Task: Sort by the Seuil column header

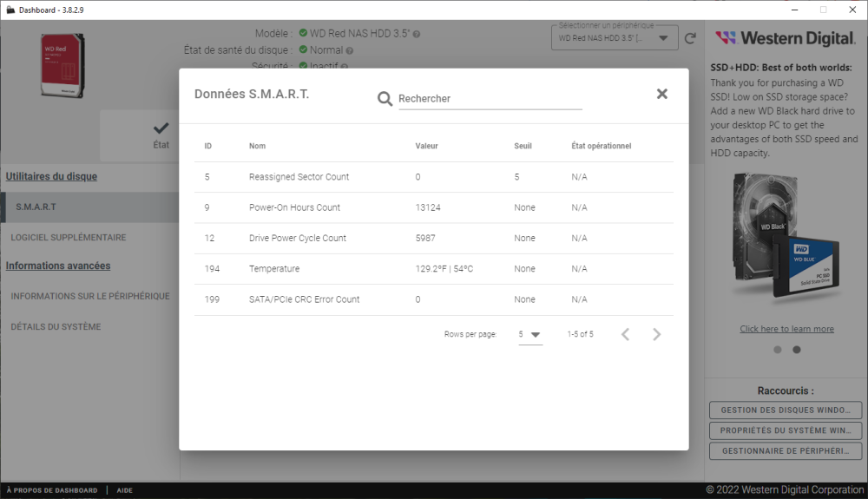Action: (523, 146)
